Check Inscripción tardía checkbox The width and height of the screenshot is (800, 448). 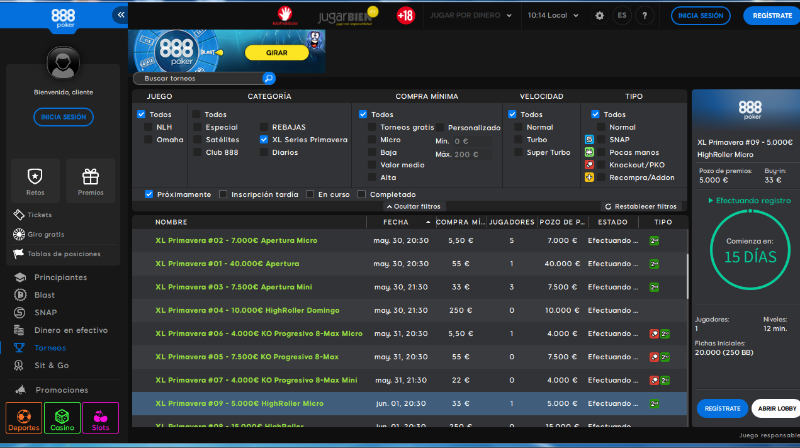(x=223, y=194)
